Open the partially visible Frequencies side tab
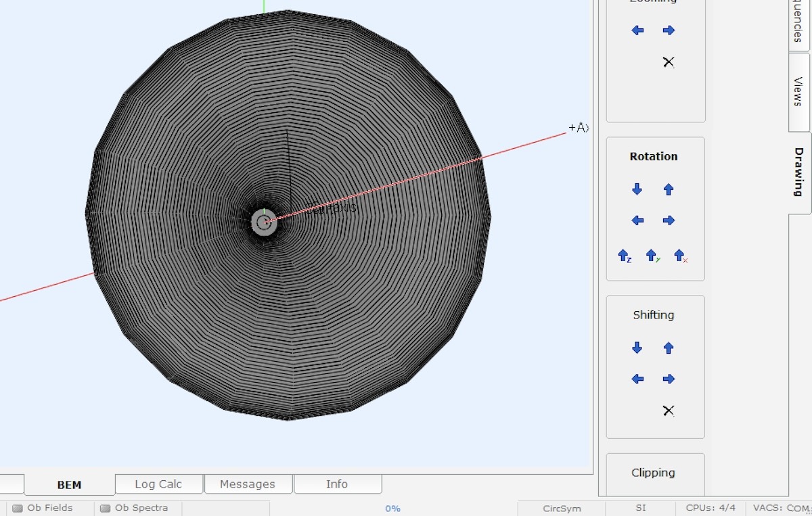The height and width of the screenshot is (516, 812). [799, 24]
